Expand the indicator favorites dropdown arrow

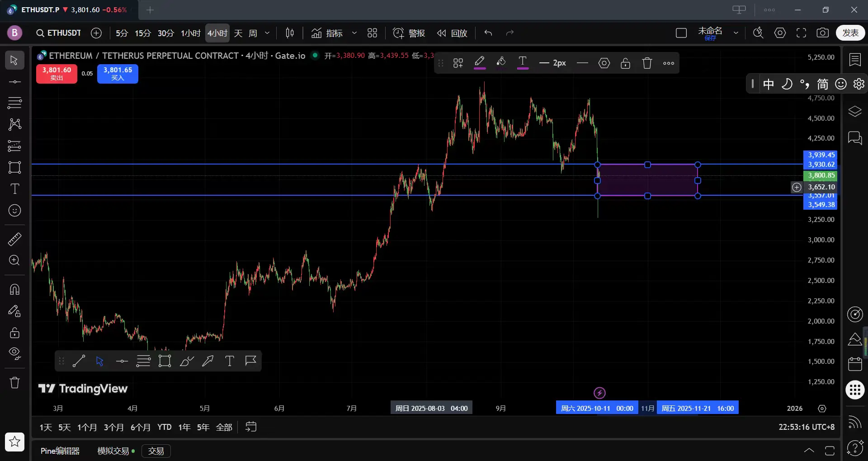tap(354, 33)
